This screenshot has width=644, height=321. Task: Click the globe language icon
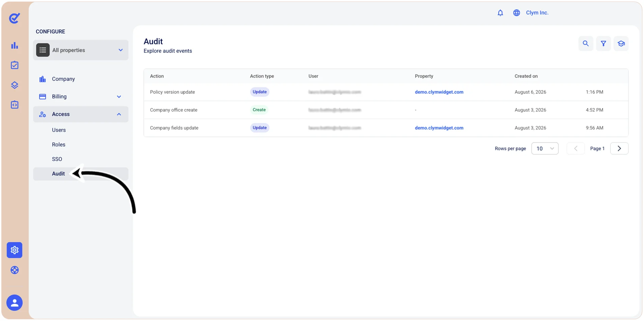coord(516,13)
